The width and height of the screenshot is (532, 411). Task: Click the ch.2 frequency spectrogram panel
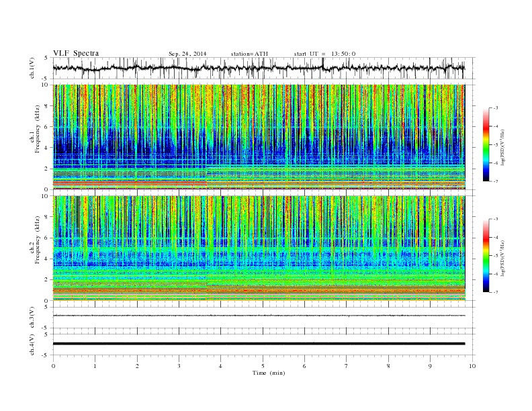259,248
